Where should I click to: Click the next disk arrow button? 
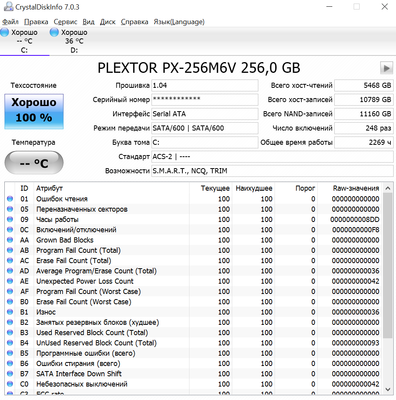[386, 68]
